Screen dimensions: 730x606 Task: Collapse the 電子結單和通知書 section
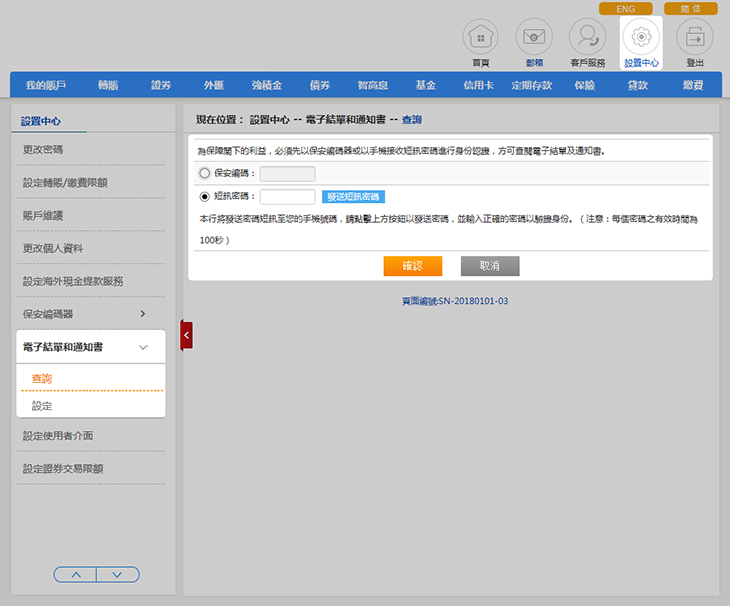tap(143, 347)
